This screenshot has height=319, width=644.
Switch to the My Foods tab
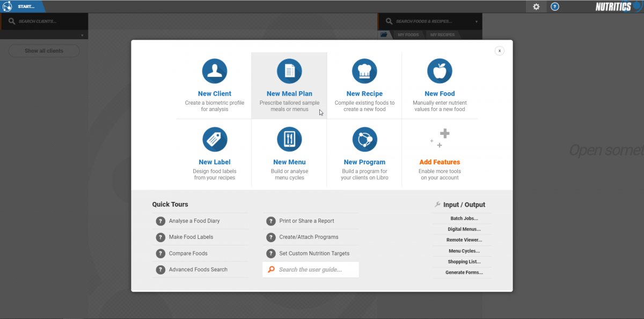(x=408, y=35)
